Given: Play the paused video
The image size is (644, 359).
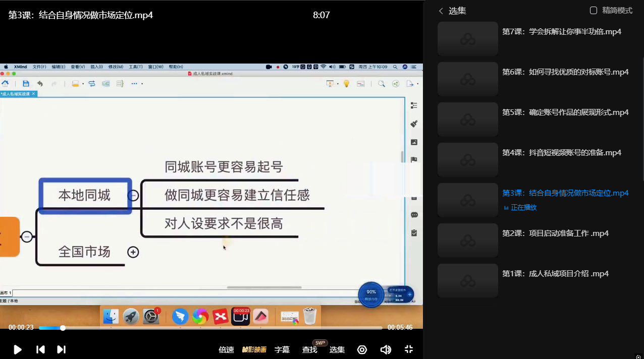Looking at the screenshot, I should 17,349.
